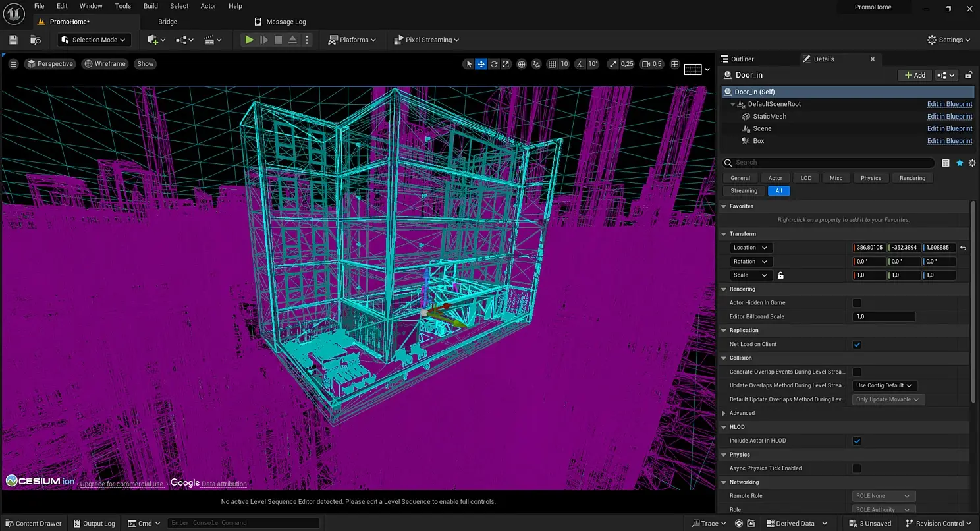The image size is (980, 531).
Task: Open the Selection Mode dropdown
Action: pos(94,40)
